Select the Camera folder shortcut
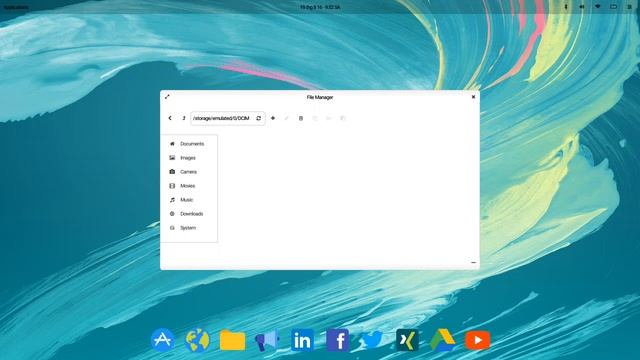This screenshot has width=640, height=360. pos(189,172)
